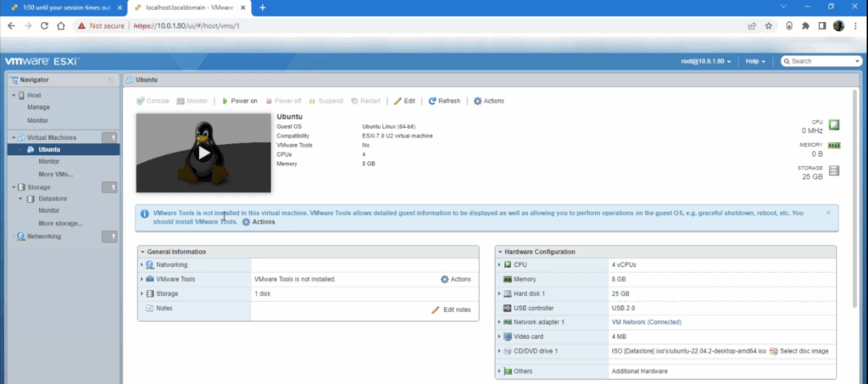
Task: Select Virtual Machines in Navigator
Action: 52,137
